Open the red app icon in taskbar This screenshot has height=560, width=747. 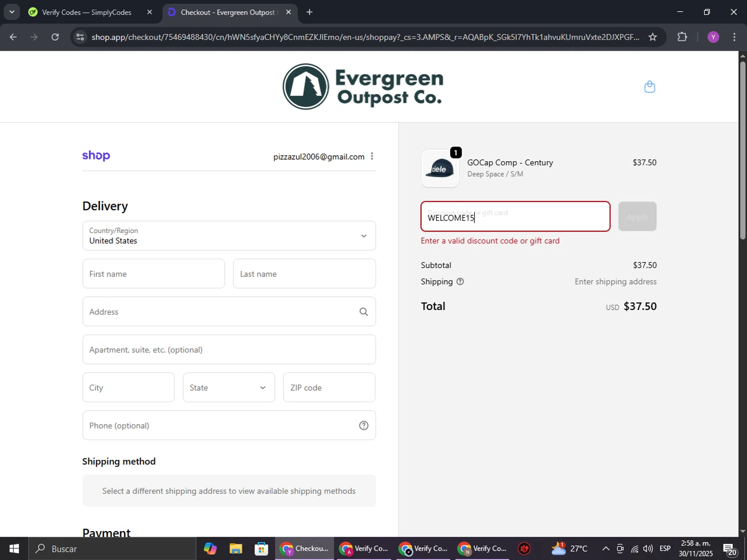(x=524, y=549)
